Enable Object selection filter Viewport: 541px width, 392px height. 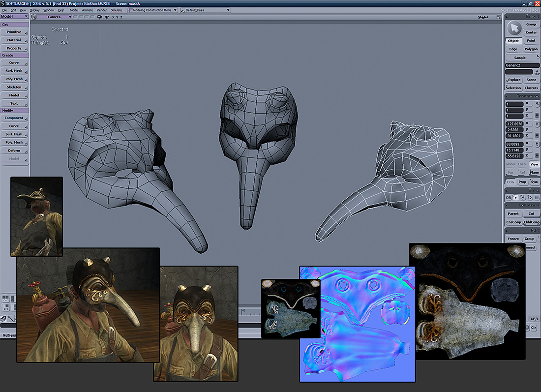513,41
